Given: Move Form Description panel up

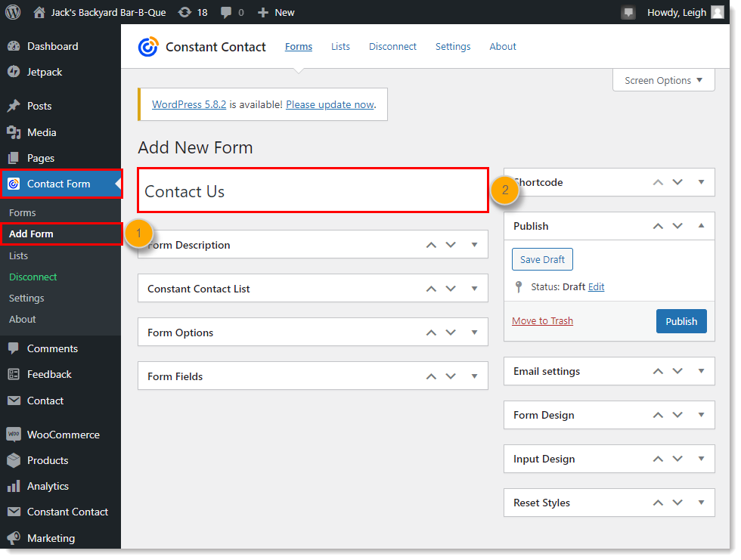Looking at the screenshot, I should (x=431, y=245).
